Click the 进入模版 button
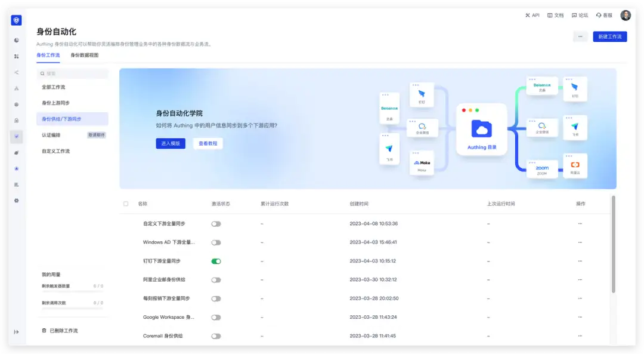This screenshot has height=354, width=644. [171, 143]
